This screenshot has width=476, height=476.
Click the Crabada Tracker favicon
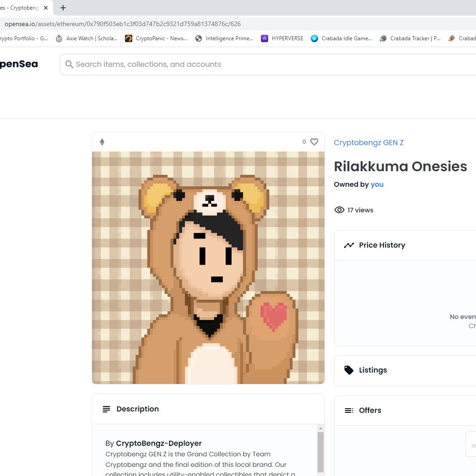(x=383, y=38)
